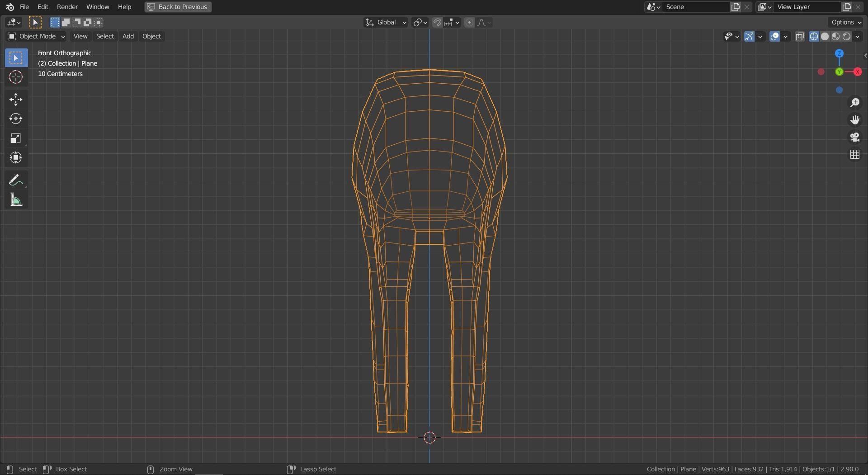The height and width of the screenshot is (475, 868).
Task: Expand the shading options dropdown arrow
Action: click(x=858, y=37)
